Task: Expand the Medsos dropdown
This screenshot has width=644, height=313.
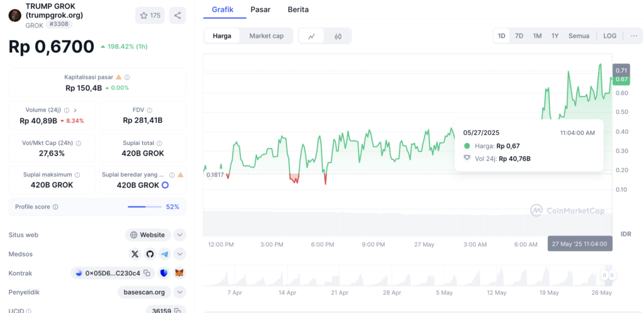Action: point(180,254)
